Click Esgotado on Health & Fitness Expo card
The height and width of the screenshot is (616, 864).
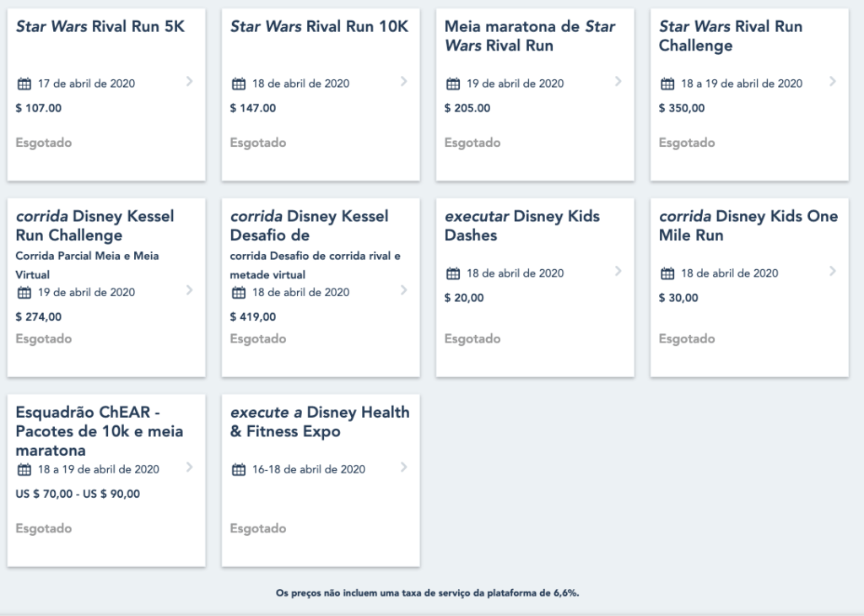point(258,528)
